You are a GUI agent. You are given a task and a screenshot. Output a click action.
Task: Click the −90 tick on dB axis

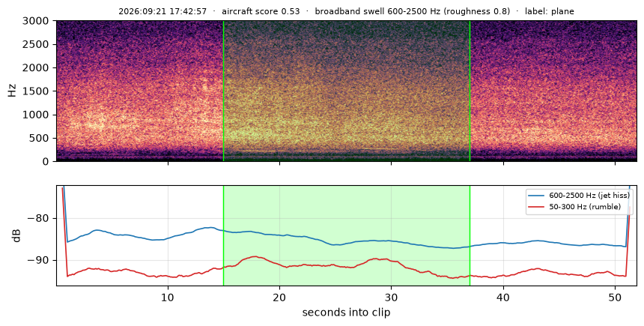(x=37, y=260)
